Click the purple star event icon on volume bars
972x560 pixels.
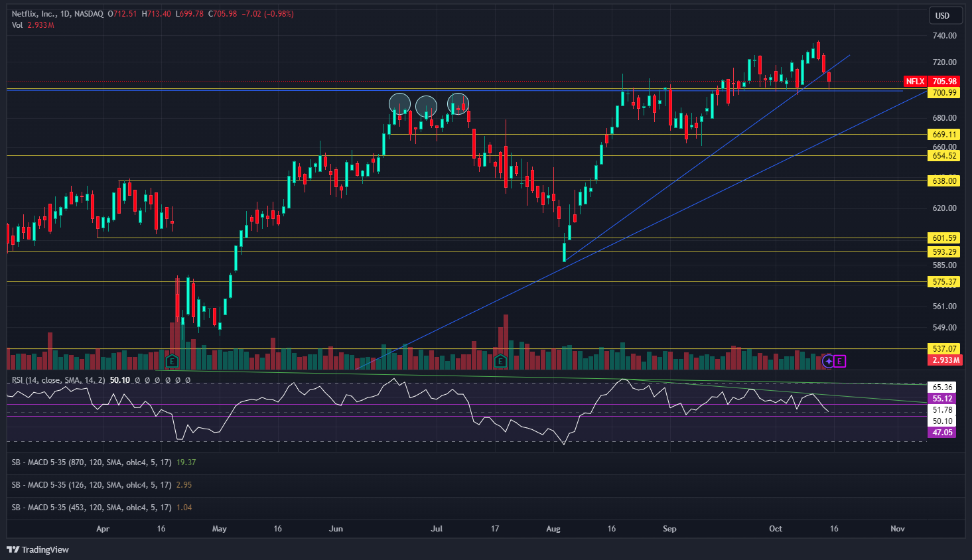point(828,361)
